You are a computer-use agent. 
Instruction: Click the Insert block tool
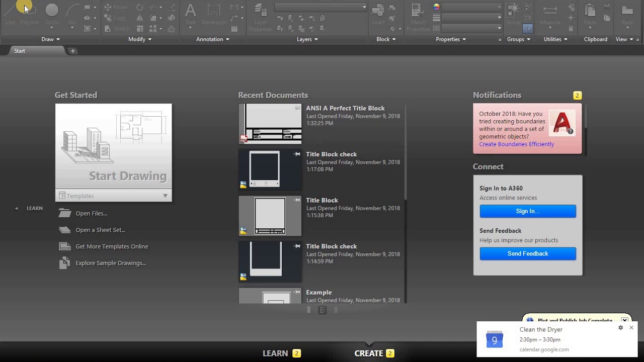click(x=378, y=14)
